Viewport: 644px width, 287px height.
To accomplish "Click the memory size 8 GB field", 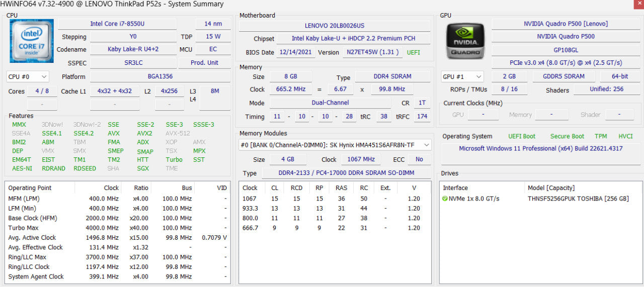I will 290,76.
